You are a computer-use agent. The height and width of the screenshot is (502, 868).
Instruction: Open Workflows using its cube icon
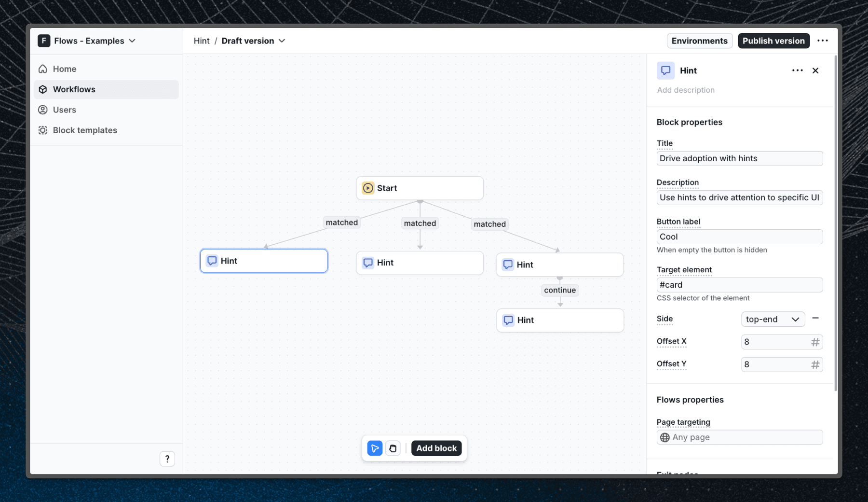tap(43, 89)
